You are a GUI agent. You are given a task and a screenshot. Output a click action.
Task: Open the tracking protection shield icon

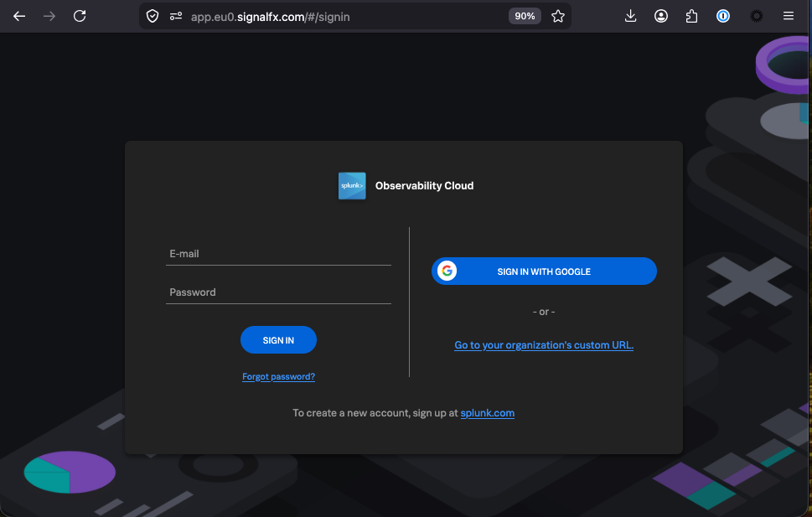[153, 16]
